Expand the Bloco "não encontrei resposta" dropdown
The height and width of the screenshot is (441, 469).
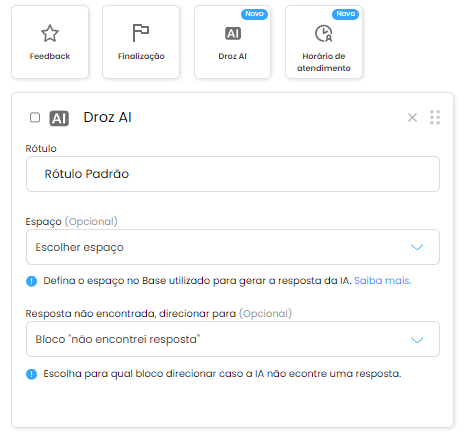pyautogui.click(x=233, y=339)
